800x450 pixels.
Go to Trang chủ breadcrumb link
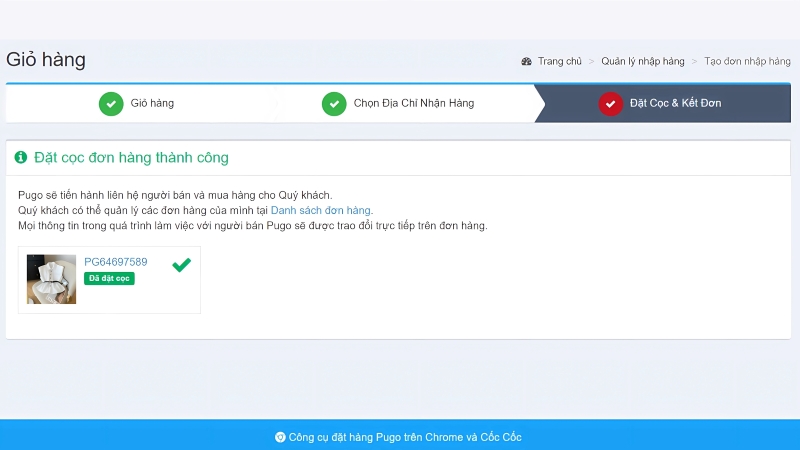(x=559, y=61)
